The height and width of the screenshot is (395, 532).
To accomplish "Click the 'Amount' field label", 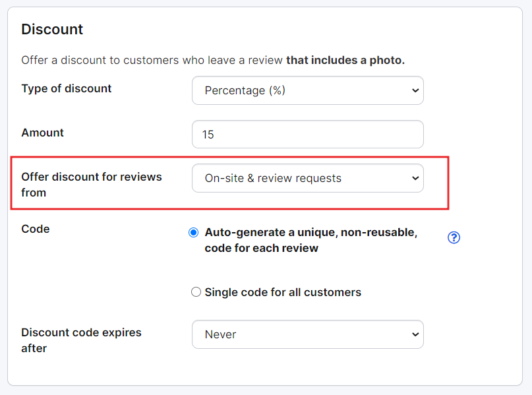I will click(x=42, y=133).
